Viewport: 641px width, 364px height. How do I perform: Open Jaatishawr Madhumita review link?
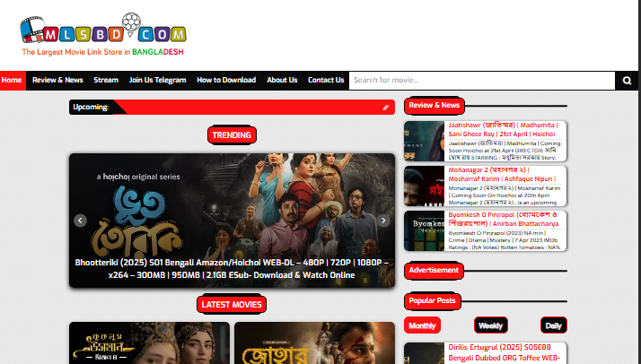(503, 129)
